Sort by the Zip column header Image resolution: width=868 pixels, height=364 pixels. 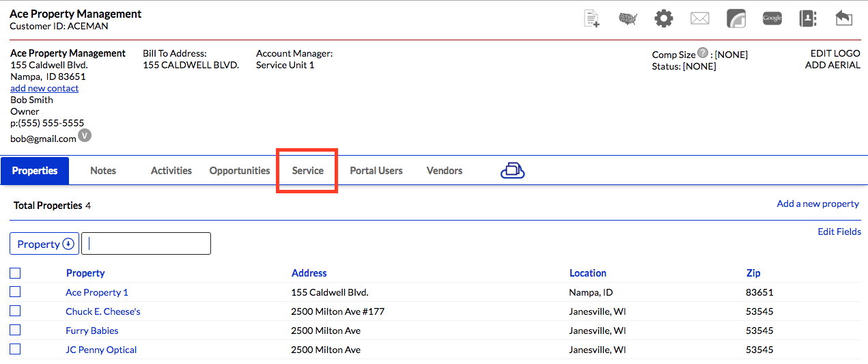tap(753, 273)
